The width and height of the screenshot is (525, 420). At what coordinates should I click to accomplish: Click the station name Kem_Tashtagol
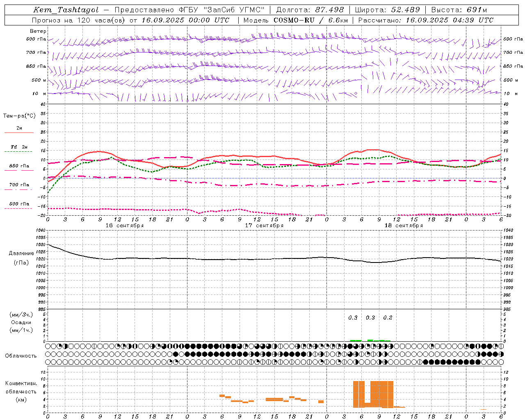(x=66, y=10)
